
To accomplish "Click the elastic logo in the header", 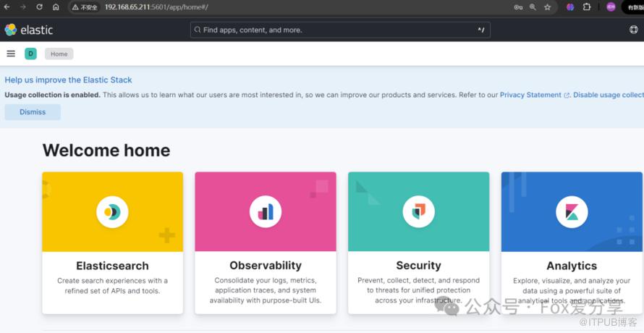I will click(x=29, y=30).
